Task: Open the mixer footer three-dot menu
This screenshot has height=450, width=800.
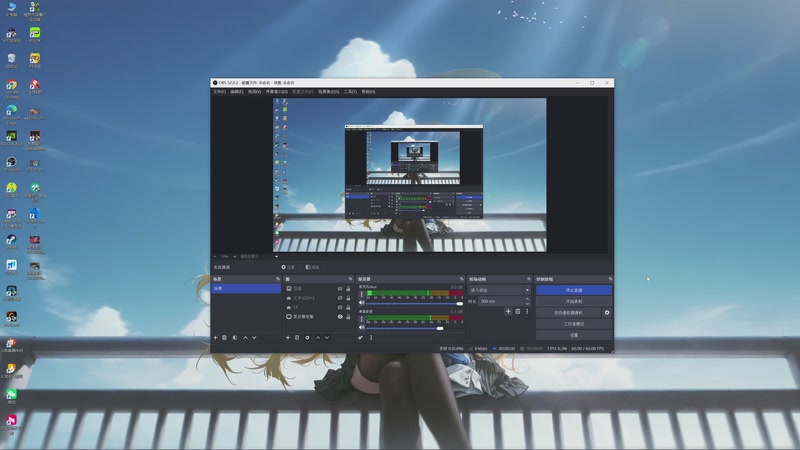Action: 371,337
